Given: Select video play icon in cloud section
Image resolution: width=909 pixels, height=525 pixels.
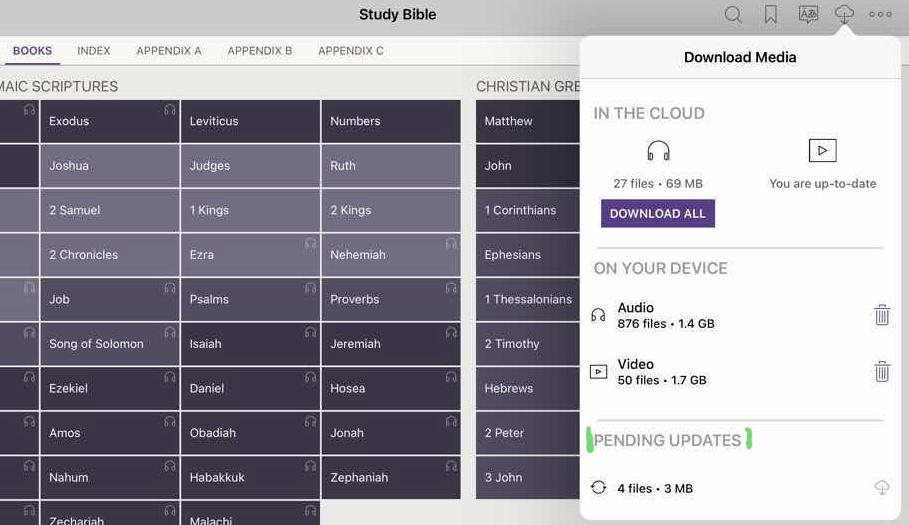Looking at the screenshot, I should 822,151.
